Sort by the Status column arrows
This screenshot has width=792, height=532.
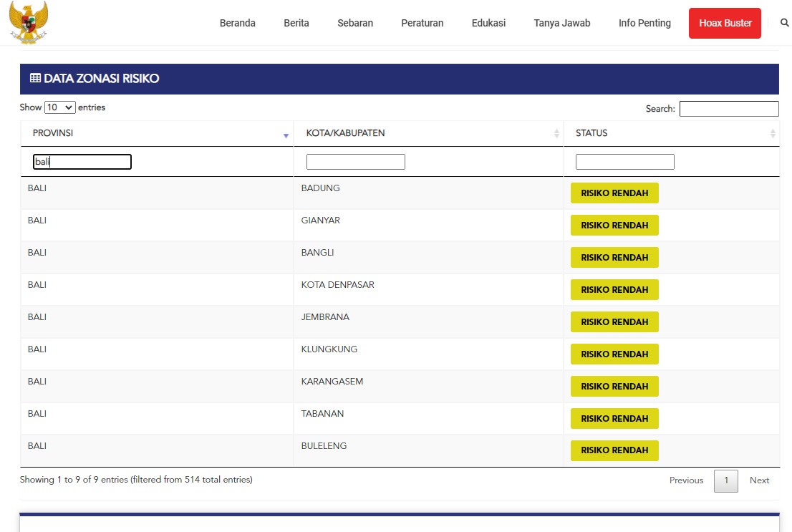pyautogui.click(x=773, y=134)
